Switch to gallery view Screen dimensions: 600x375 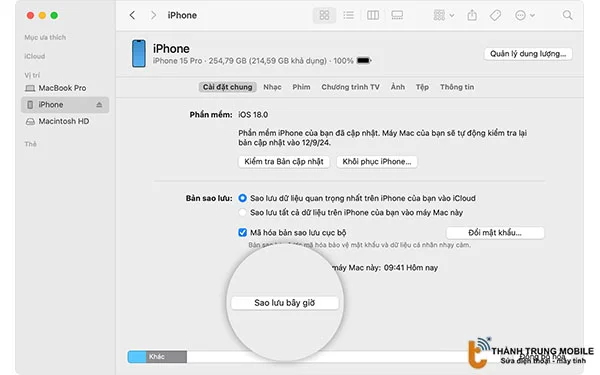tap(397, 15)
